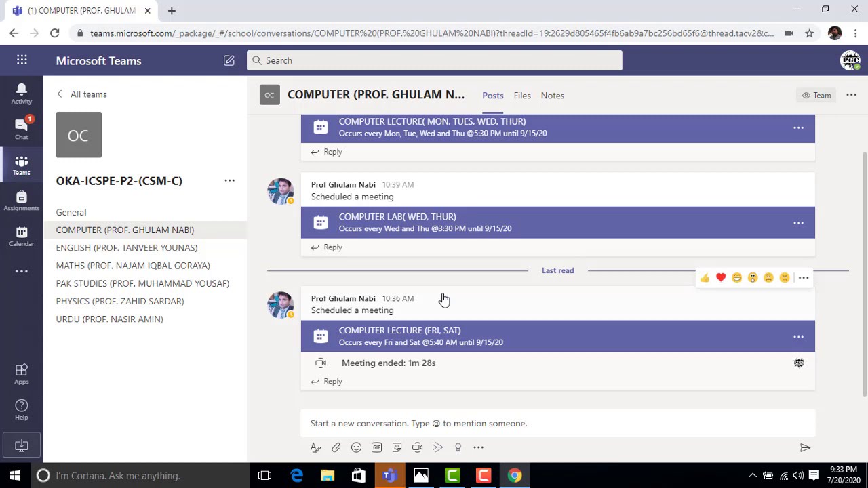Send praise with the badge icon

458,447
